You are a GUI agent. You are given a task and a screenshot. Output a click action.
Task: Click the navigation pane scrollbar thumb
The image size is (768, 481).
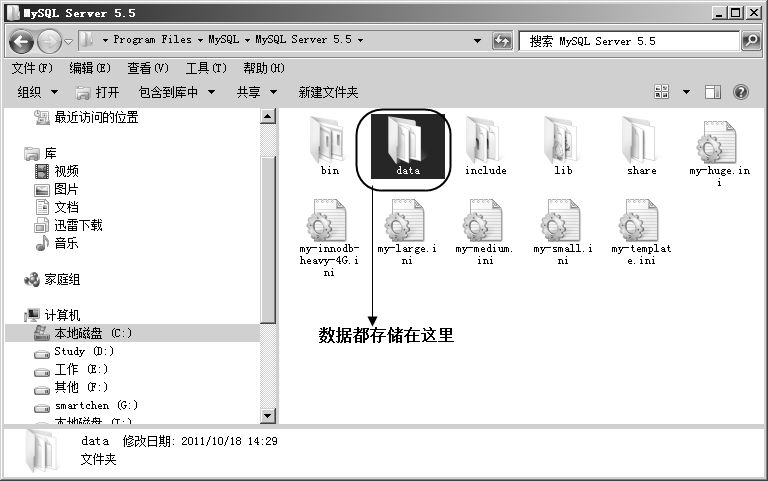click(x=267, y=240)
